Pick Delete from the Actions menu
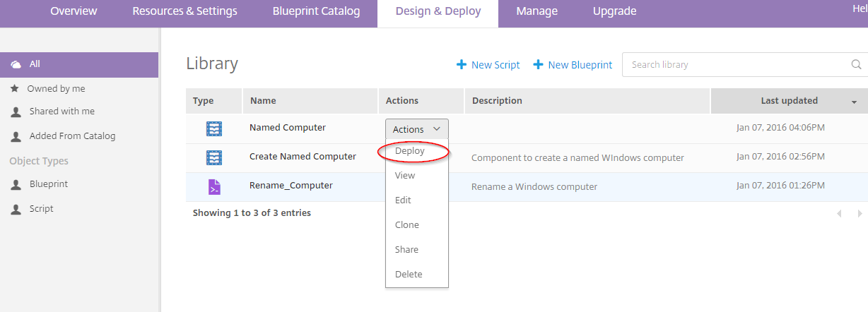 (x=409, y=275)
